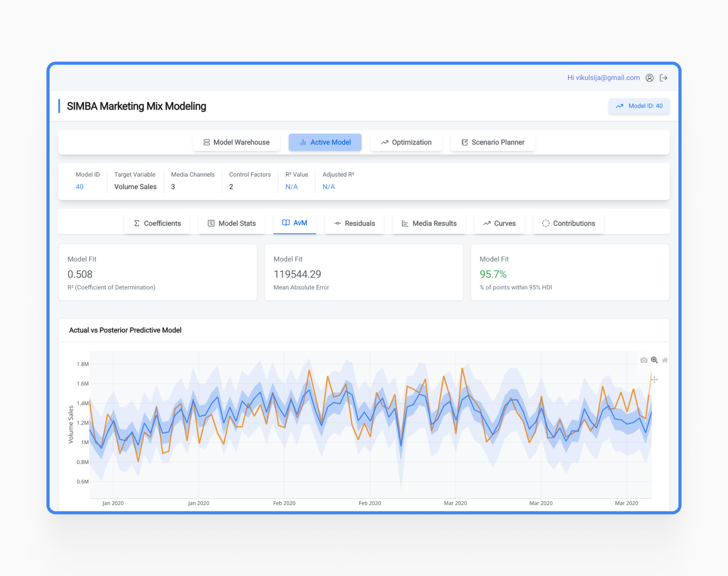Open the Contributions section
This screenshot has height=576, width=728.
click(568, 223)
